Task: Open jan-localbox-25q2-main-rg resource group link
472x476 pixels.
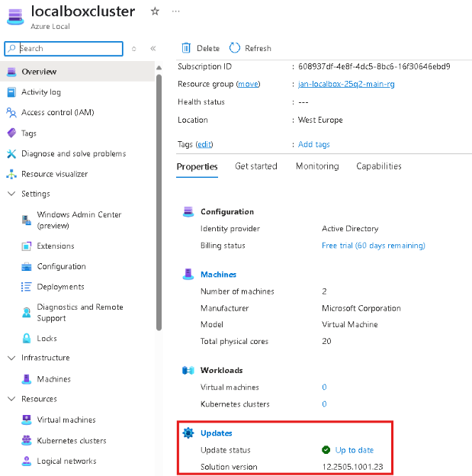Action: [346, 84]
